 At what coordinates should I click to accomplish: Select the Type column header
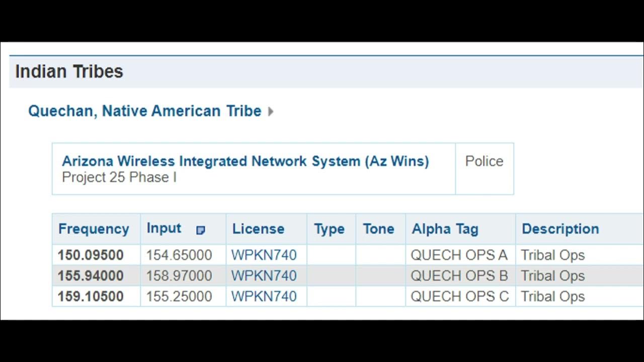(329, 229)
